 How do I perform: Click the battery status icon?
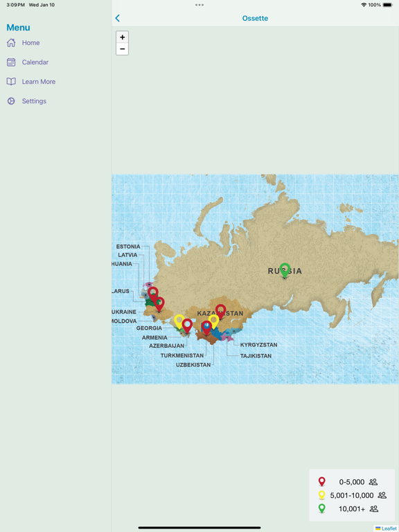[388, 5]
